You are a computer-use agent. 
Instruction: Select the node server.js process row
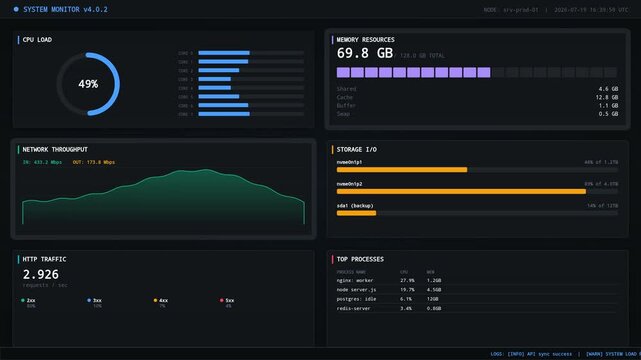477,290
